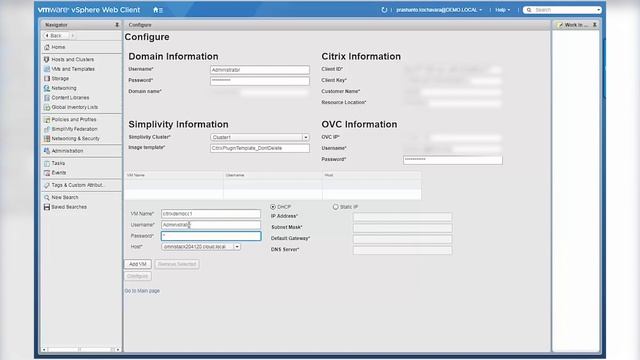Open the Policies and Profiles icon
Viewport: 640px width, 360px height.
coord(47,120)
